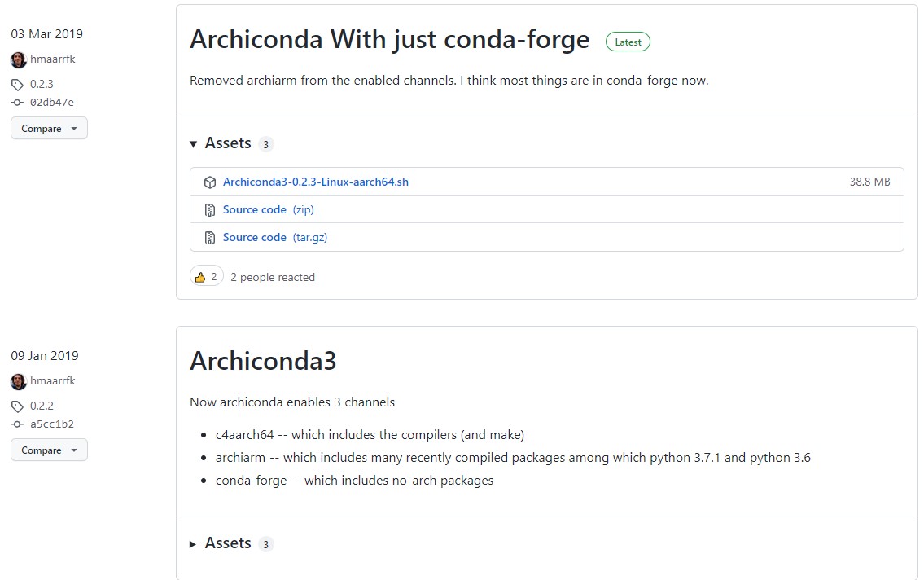This screenshot has height=580, width=924.
Task: Click the zip file icon for Source code (zip)
Action: pyautogui.click(x=210, y=210)
